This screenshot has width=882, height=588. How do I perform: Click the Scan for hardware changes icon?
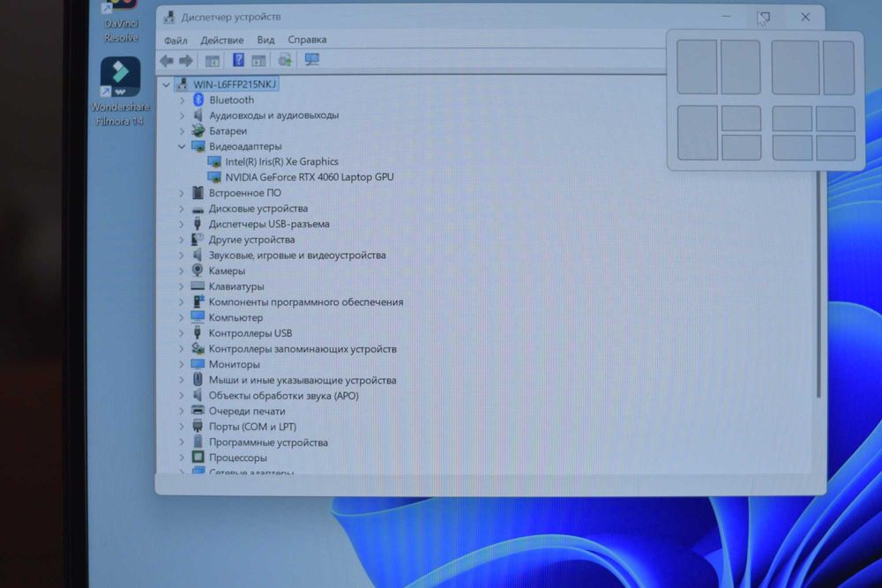pyautogui.click(x=285, y=60)
